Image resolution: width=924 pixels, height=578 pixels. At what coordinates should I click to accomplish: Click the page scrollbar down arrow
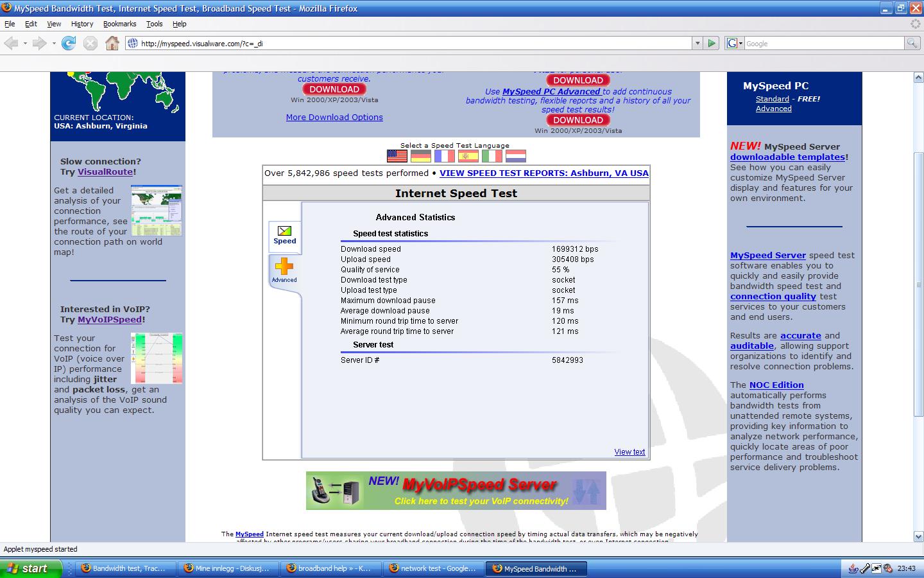tap(918, 536)
